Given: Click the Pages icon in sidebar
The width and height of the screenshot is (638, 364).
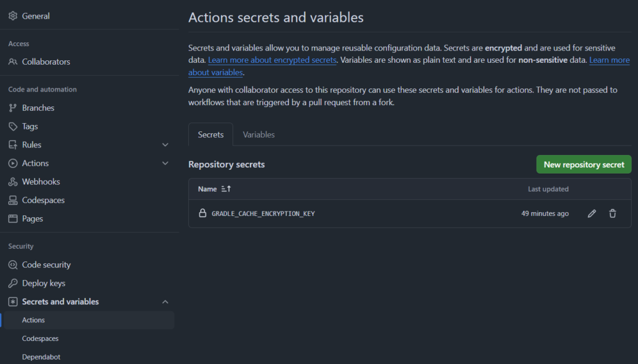Looking at the screenshot, I should click(12, 218).
